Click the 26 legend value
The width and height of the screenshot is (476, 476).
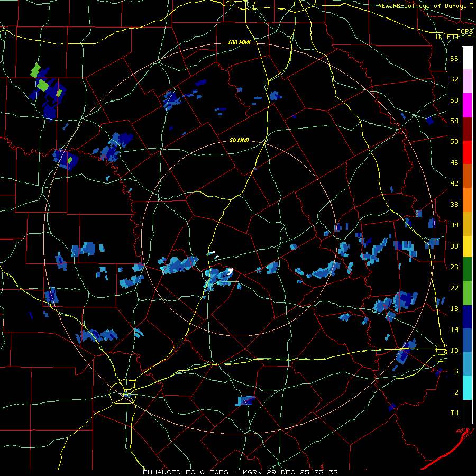pyautogui.click(x=454, y=267)
